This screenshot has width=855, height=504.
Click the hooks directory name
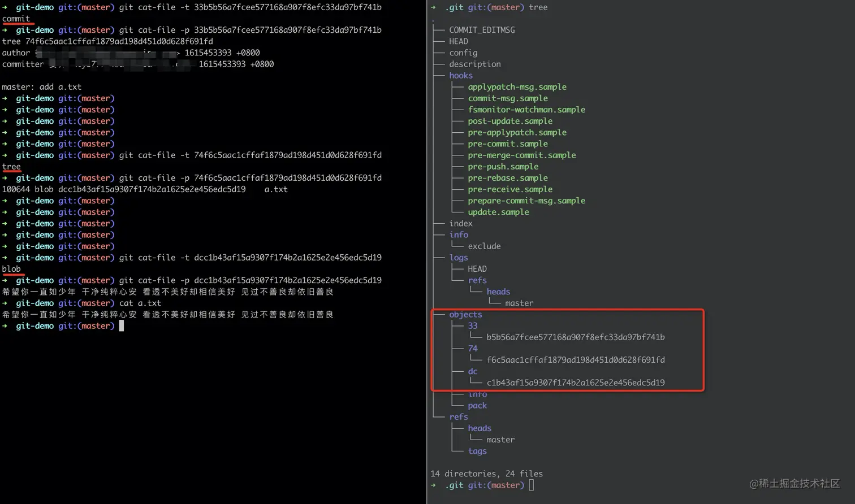461,76
